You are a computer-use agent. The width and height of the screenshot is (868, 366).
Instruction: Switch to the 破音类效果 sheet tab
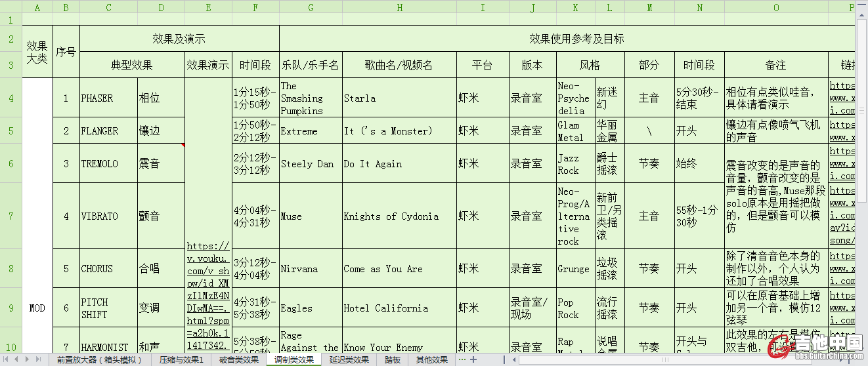coord(238,359)
